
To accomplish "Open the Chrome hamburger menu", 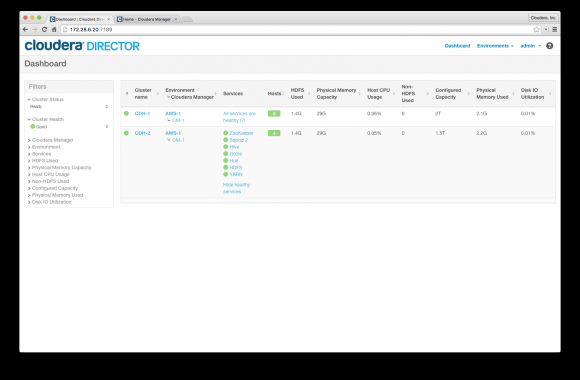I will point(554,29).
